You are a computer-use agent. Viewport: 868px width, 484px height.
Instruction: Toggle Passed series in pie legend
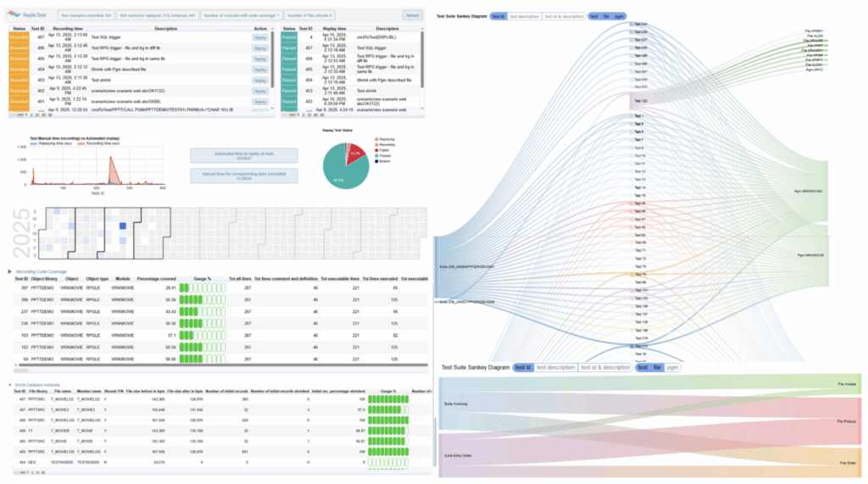pyautogui.click(x=380, y=156)
